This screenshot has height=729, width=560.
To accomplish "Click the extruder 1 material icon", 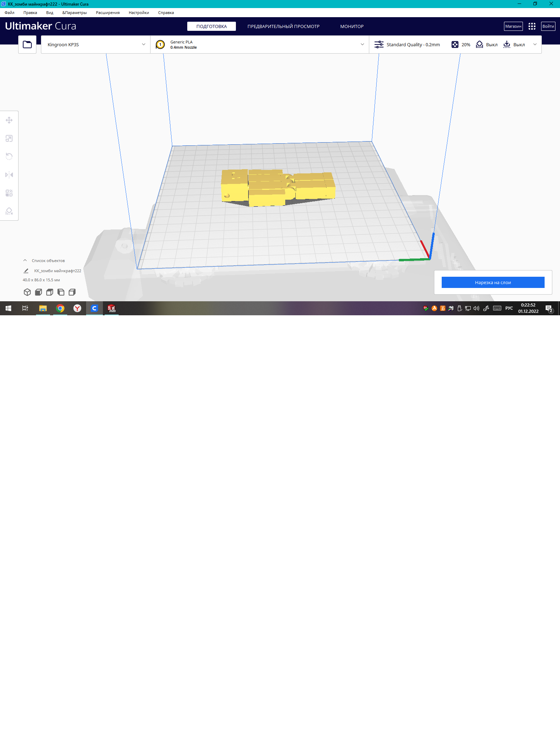I will tap(160, 44).
